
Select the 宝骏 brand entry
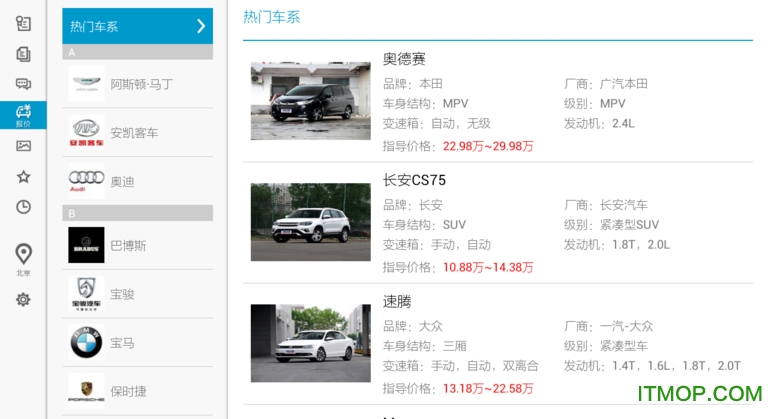(x=138, y=294)
